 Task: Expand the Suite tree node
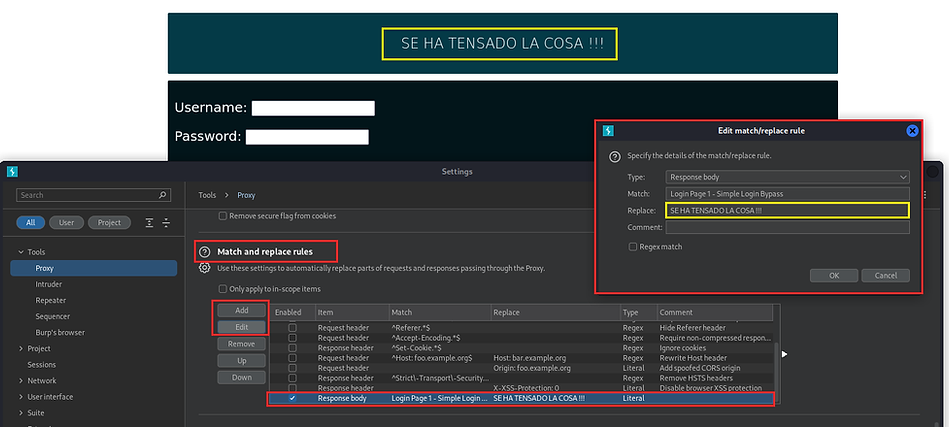[21, 413]
